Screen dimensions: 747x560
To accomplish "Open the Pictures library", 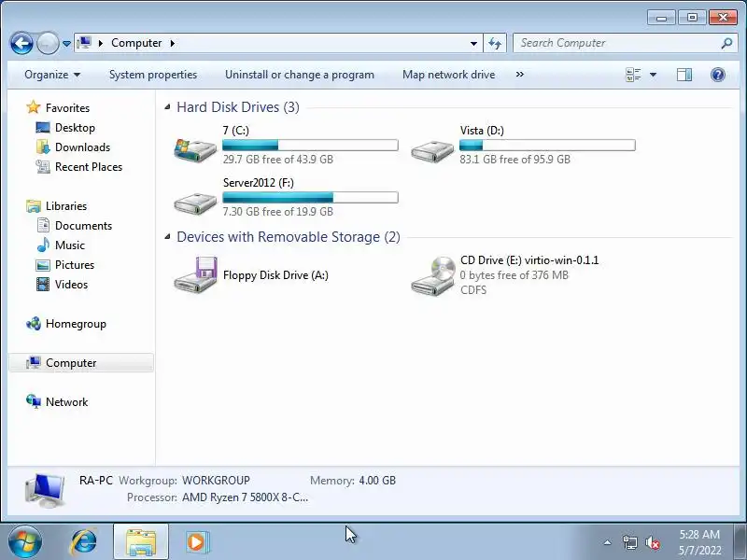I will tap(75, 265).
